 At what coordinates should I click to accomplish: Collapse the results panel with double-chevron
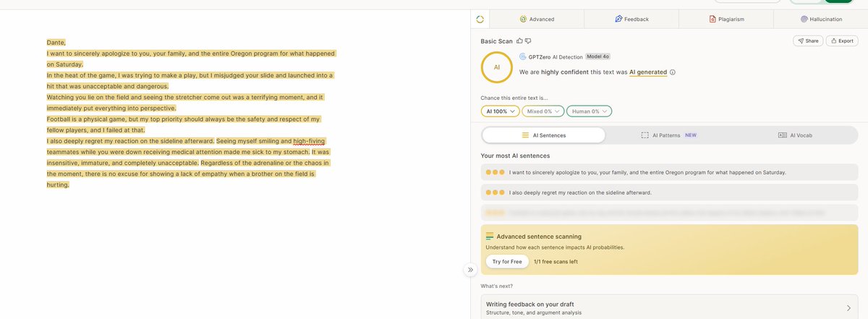tap(470, 270)
